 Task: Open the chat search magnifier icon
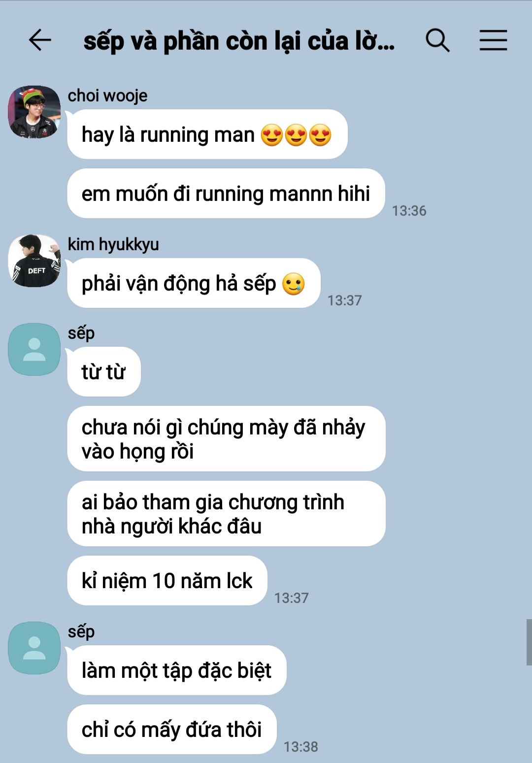click(x=437, y=40)
